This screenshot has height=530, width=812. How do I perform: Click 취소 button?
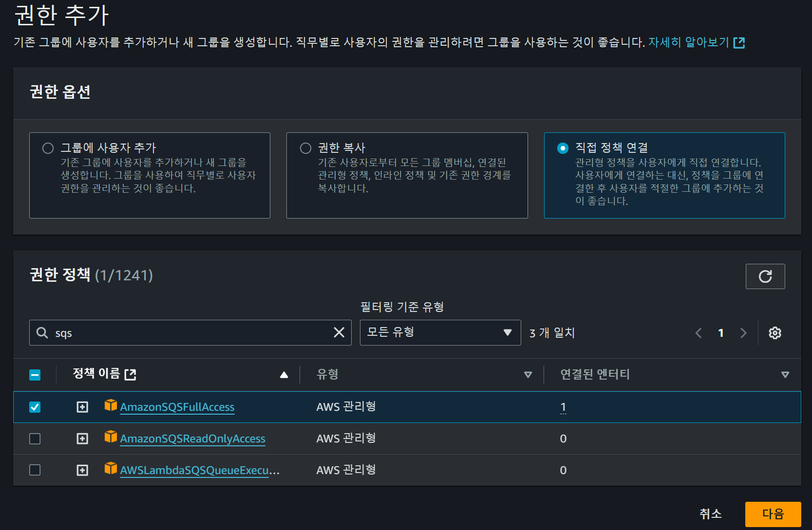pos(711,514)
